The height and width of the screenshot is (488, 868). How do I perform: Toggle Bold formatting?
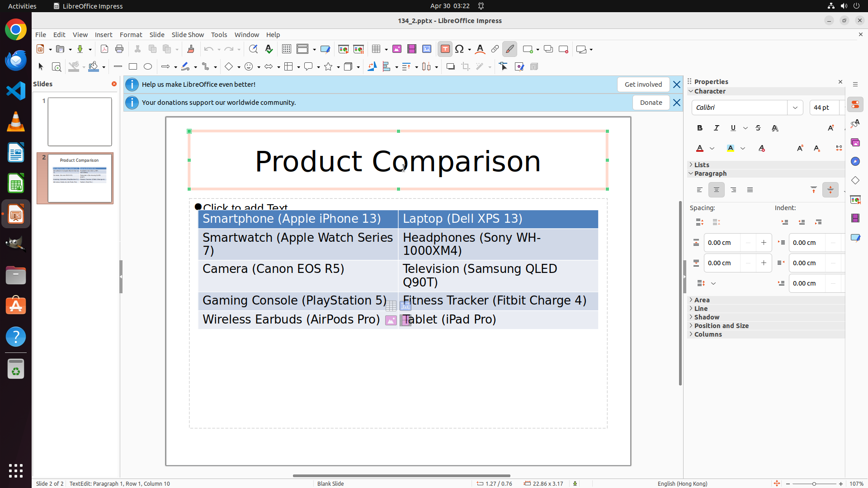700,128
